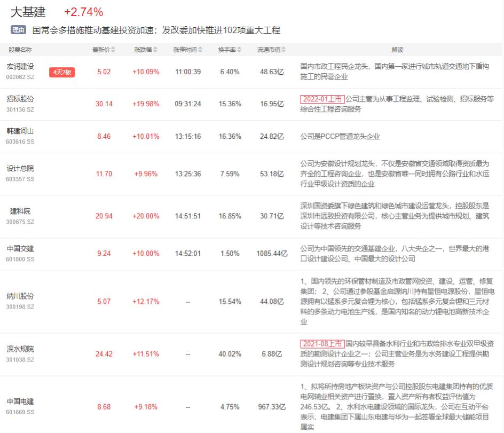The image size is (504, 433).
Task: Click 中国交建 limit-up time 14:52:01
Action: (x=188, y=254)
